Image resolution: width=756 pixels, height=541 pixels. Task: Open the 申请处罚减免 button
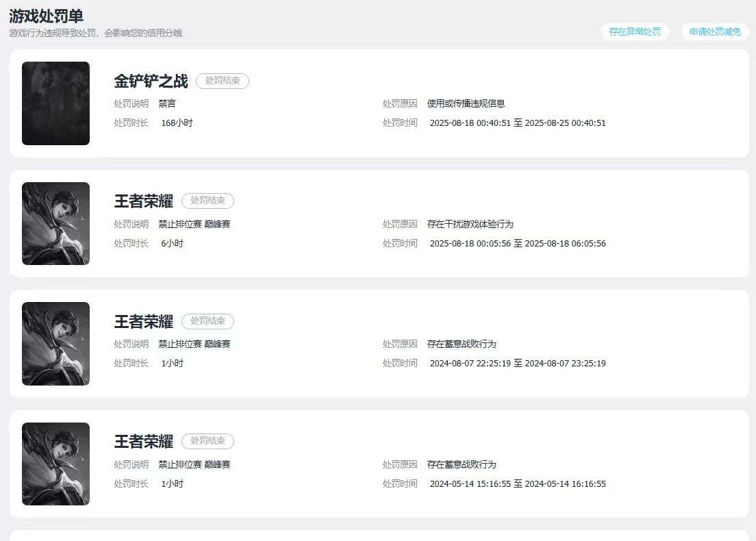[x=715, y=32]
